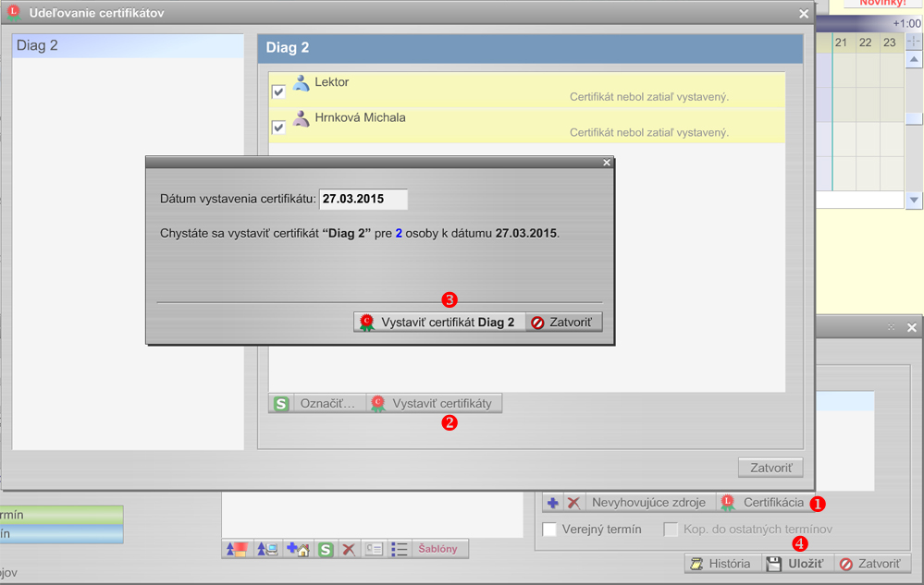Click the green S icon in the bottom toolbar
Screen dimensions: 924x585
[326, 549]
